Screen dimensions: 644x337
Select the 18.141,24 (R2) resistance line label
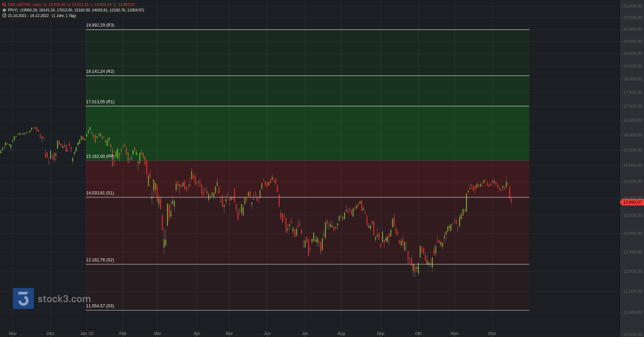pos(100,71)
